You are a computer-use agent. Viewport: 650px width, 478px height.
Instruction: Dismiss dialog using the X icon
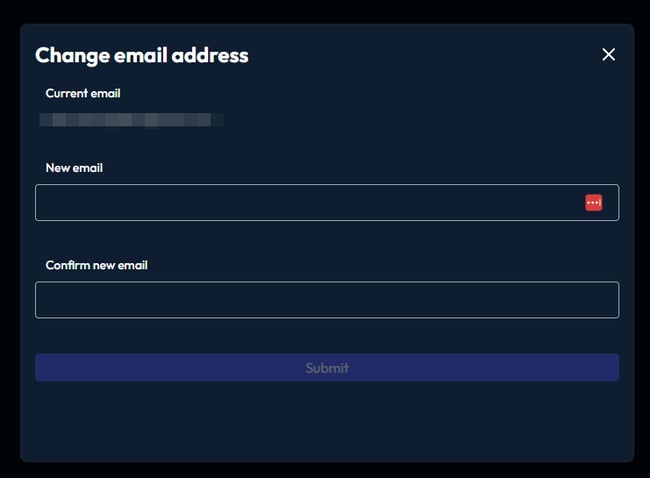coord(608,54)
